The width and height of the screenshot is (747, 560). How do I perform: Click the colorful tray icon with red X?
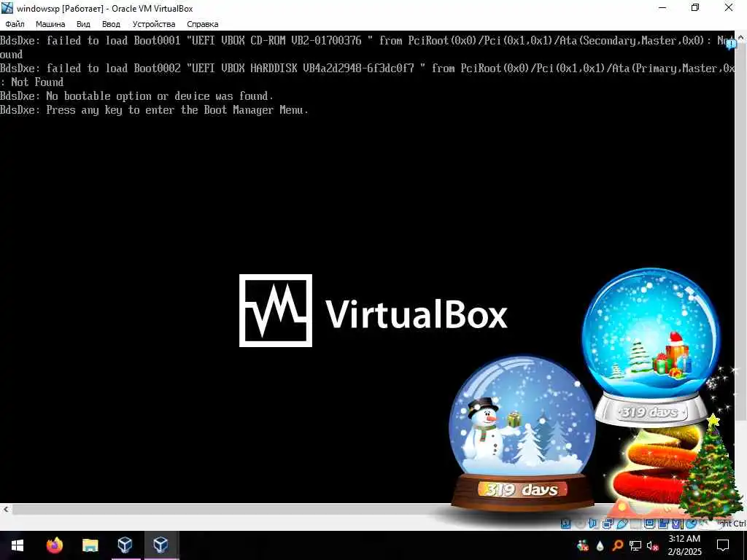point(583,545)
